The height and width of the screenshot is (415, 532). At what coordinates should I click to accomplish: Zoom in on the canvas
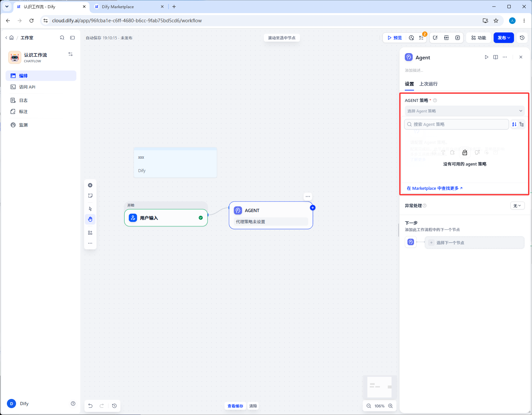pos(390,406)
